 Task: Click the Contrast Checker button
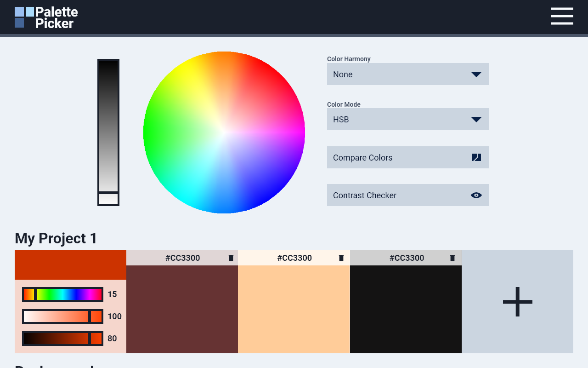tap(408, 195)
